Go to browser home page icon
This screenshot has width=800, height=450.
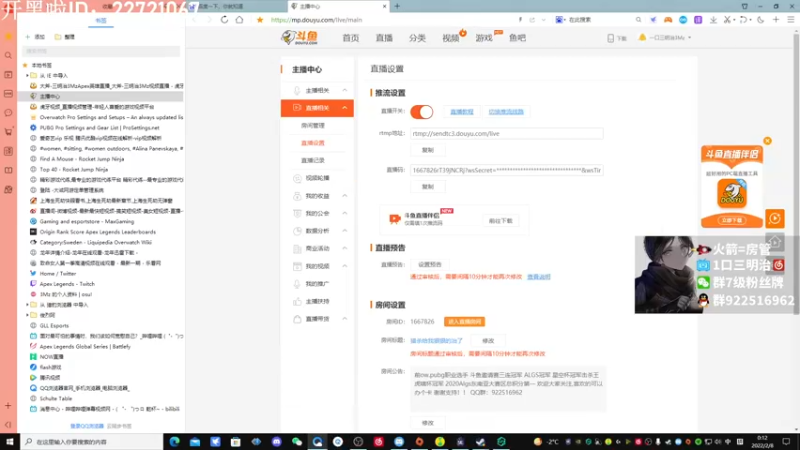(x=239, y=19)
